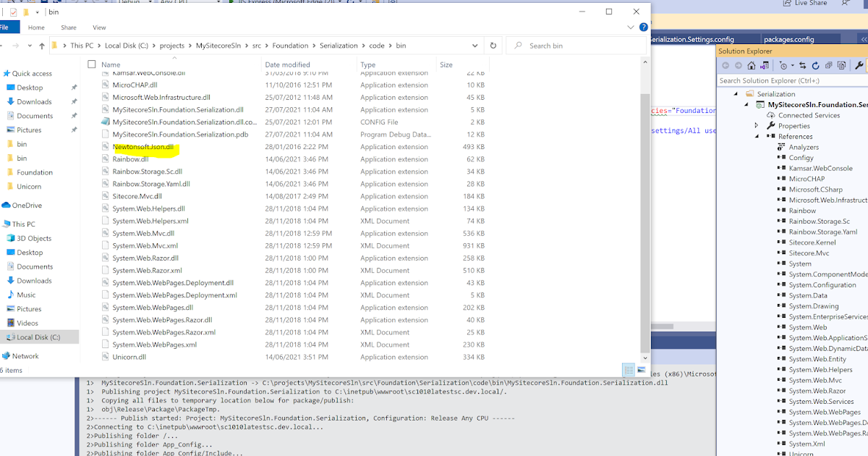Viewport: 868px width, 456px height.
Task: Click the Home icon in Solution Explorer toolbar
Action: pos(751,65)
